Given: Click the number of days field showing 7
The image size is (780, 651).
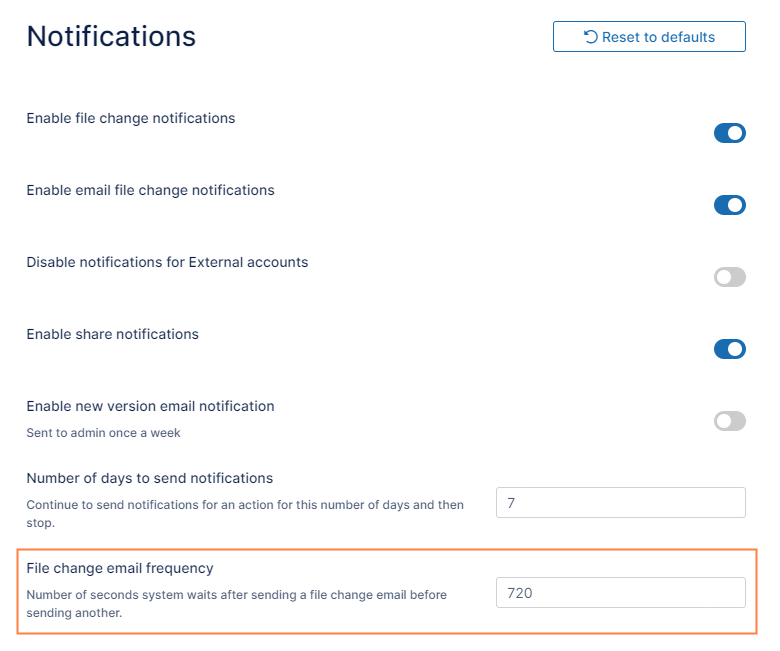Looking at the screenshot, I should pyautogui.click(x=620, y=503).
